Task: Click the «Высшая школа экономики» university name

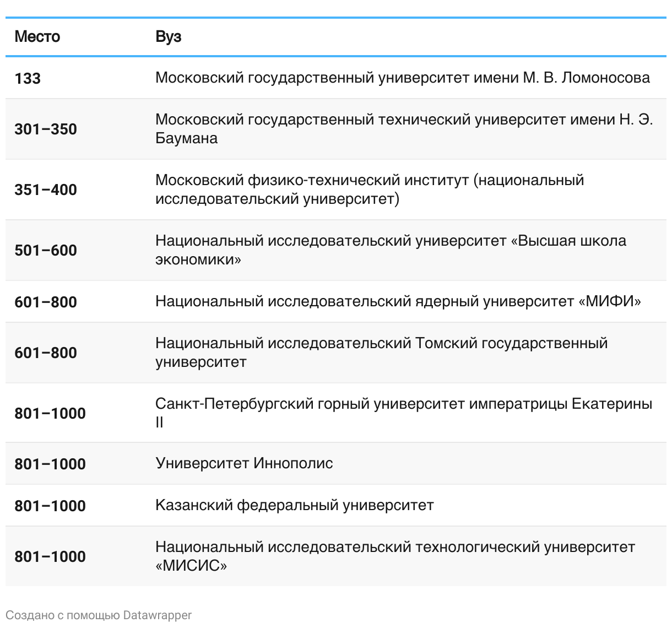Action: click(390, 250)
